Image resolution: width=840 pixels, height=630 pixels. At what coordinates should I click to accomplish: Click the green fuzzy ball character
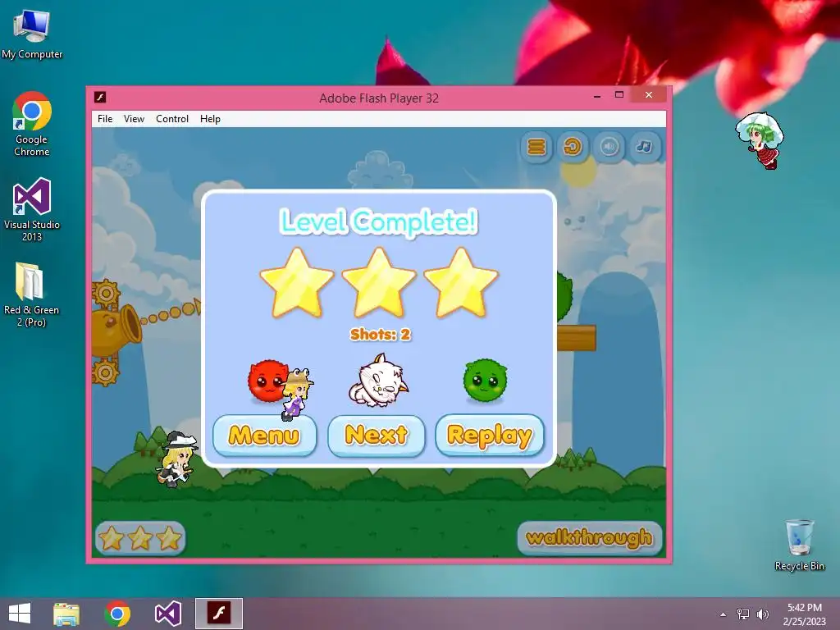pos(486,381)
